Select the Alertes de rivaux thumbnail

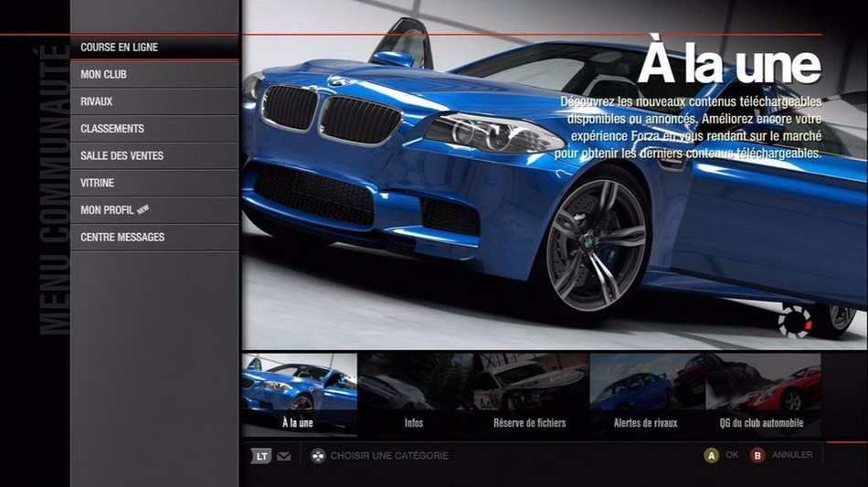pos(647,394)
